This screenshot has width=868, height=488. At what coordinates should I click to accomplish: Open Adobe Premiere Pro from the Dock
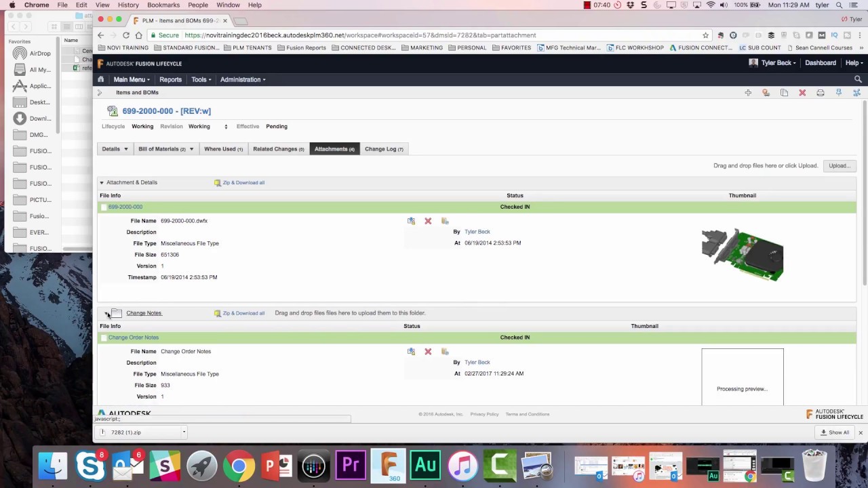(x=351, y=466)
